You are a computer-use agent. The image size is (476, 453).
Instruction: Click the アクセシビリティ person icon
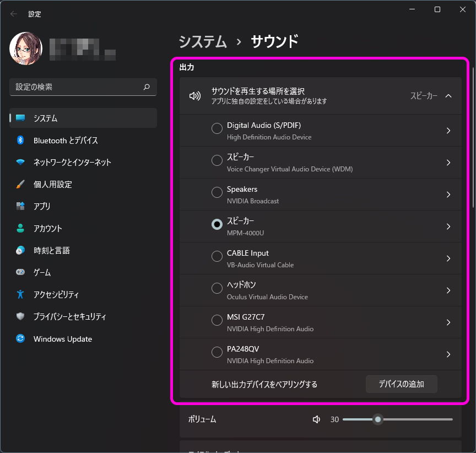[20, 294]
